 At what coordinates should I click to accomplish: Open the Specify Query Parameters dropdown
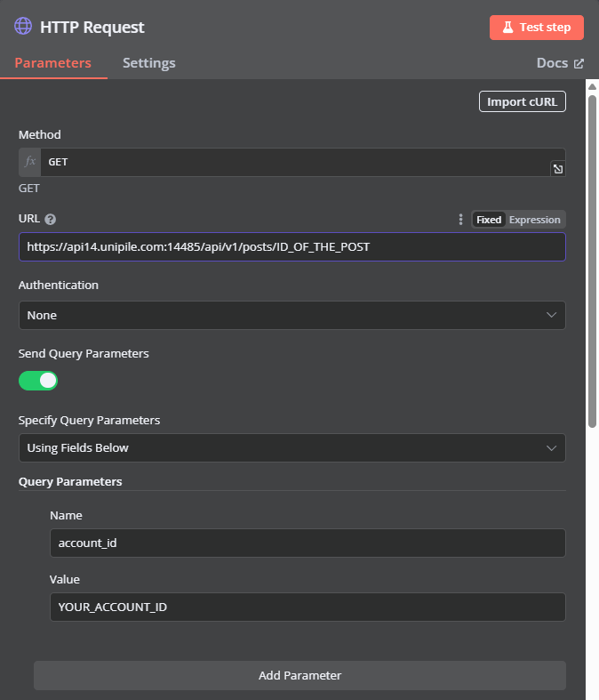[x=292, y=447]
